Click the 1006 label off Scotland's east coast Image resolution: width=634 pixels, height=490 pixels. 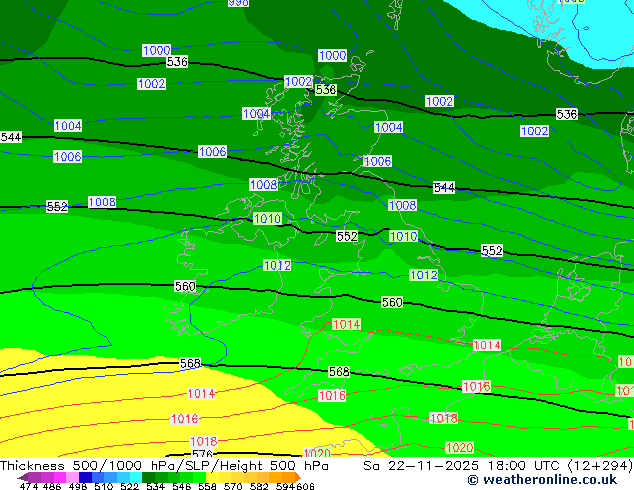point(378,161)
